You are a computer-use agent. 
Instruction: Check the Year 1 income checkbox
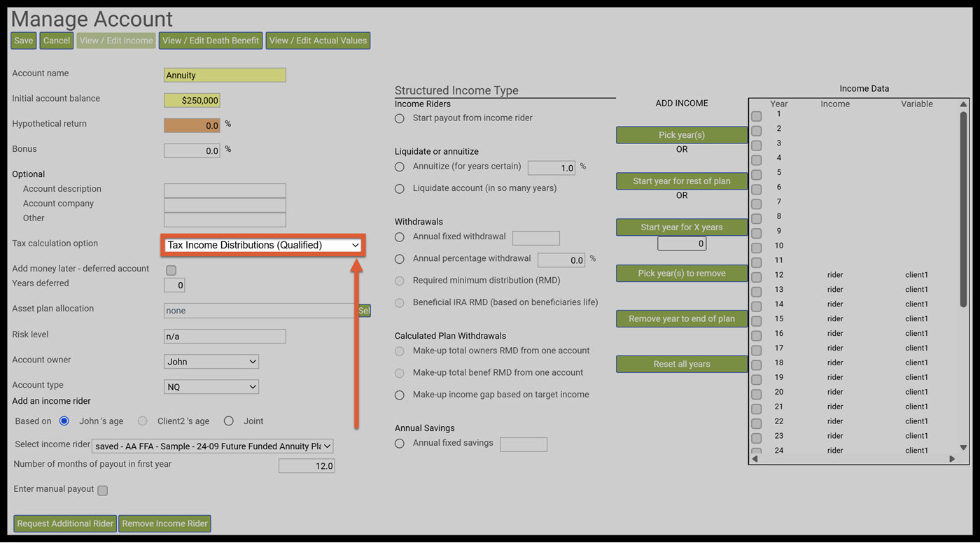click(757, 116)
